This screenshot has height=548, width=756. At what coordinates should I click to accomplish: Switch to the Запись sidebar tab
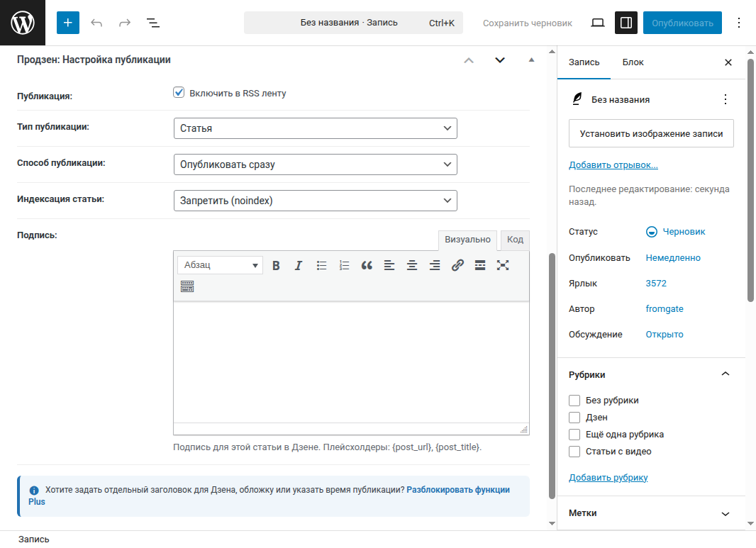pos(584,62)
